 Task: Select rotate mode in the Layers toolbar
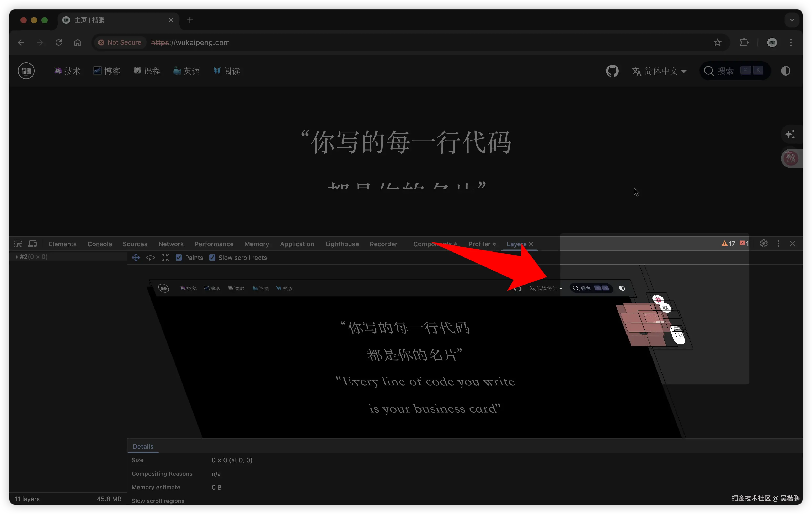pos(151,257)
